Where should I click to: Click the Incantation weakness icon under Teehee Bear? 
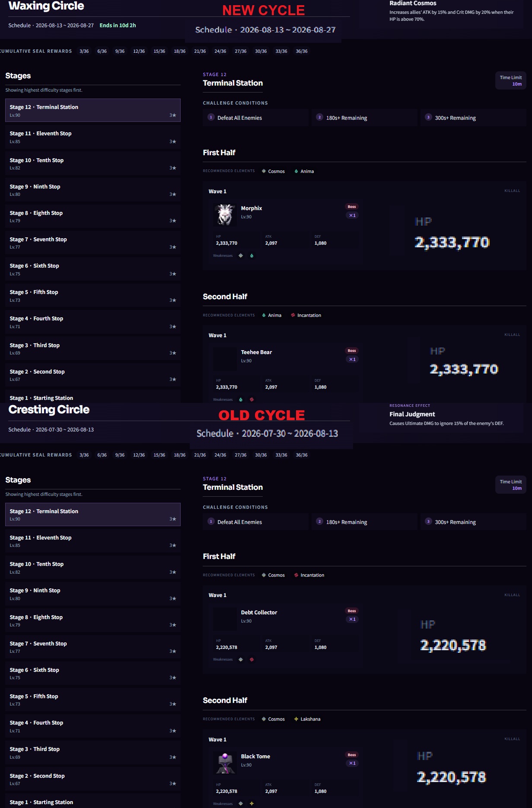pyautogui.click(x=252, y=399)
